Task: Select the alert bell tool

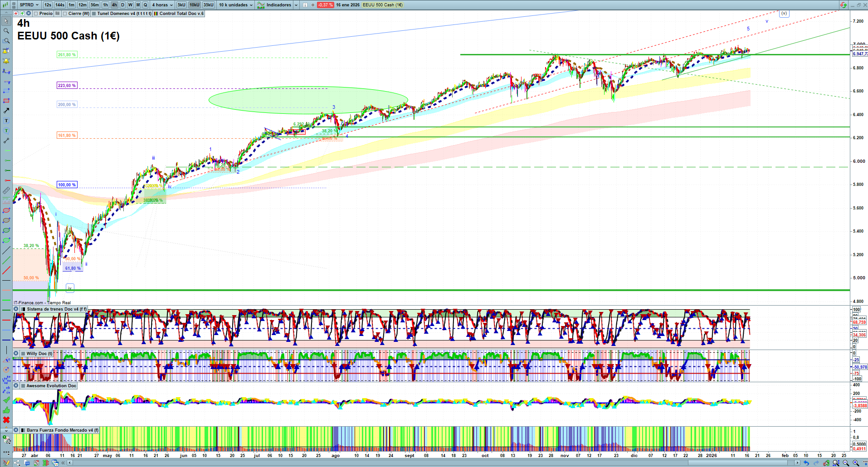Action: click(6, 61)
